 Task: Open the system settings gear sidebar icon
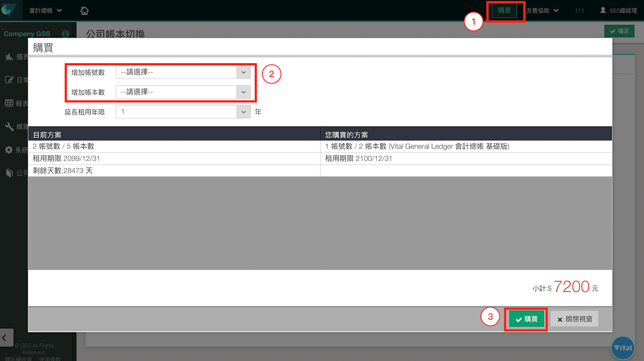[x=9, y=150]
